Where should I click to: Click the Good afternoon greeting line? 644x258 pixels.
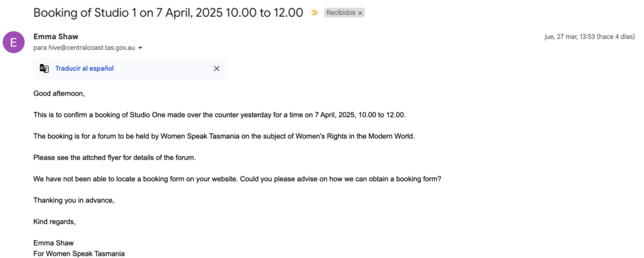[x=58, y=94]
